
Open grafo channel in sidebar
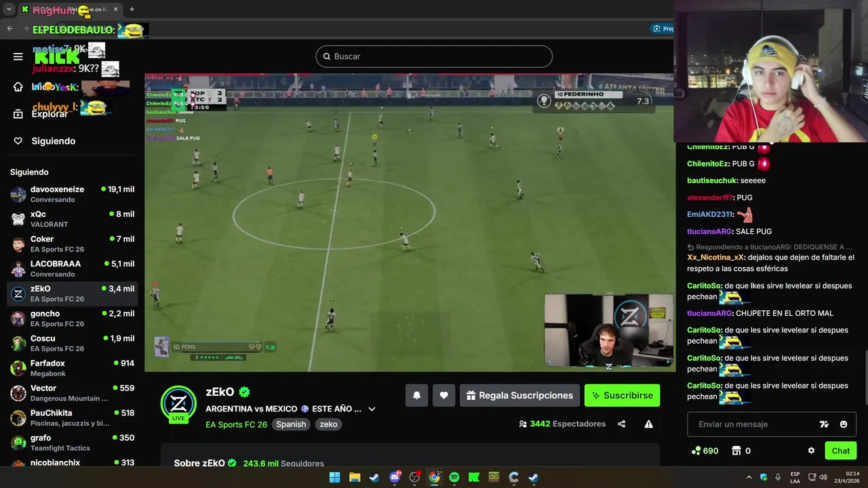(x=72, y=443)
